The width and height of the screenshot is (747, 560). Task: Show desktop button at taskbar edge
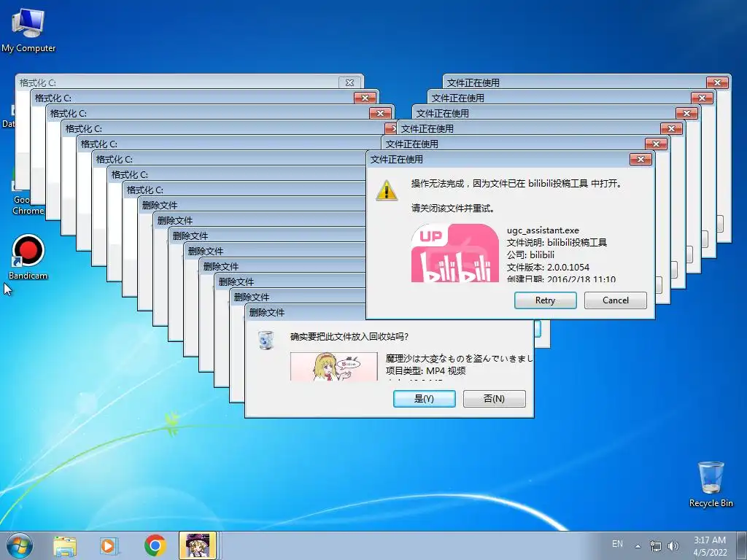click(743, 545)
